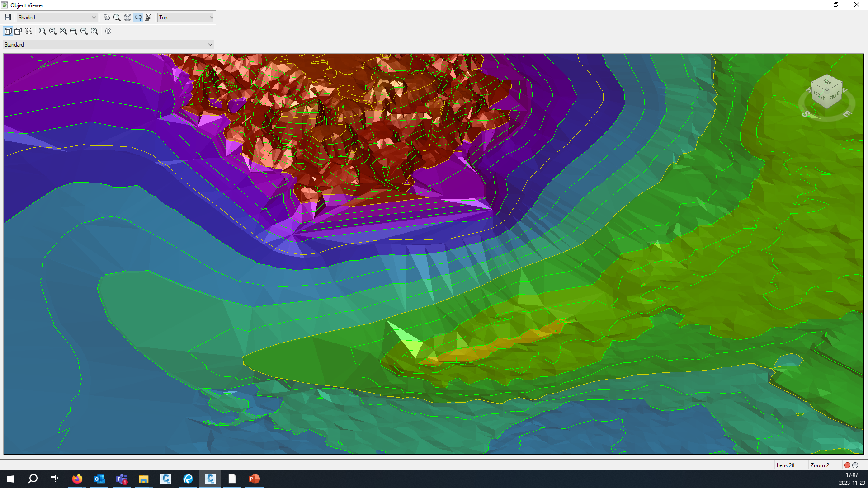Open the capture image to file tool
Screen dimensions: 868x488
pos(148,18)
